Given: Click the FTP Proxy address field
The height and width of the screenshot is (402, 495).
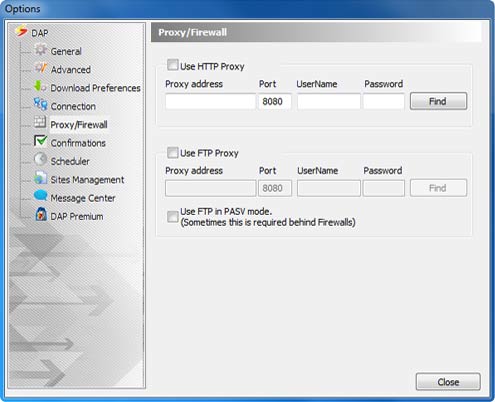Looking at the screenshot, I should (210, 188).
